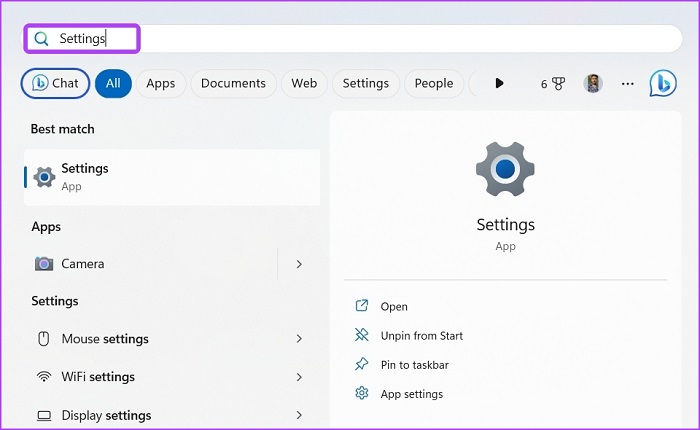Click the Settings title in preview pane
The image size is (700, 430).
coord(505,225)
